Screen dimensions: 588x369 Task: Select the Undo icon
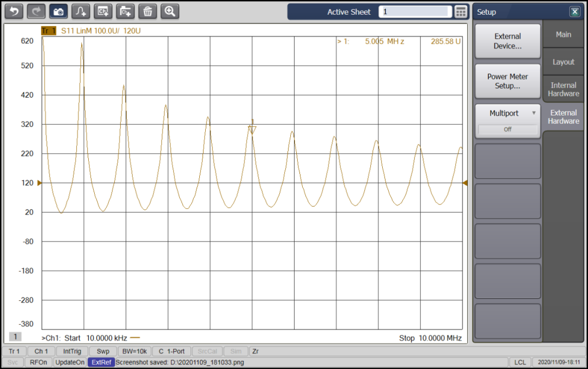(x=14, y=11)
